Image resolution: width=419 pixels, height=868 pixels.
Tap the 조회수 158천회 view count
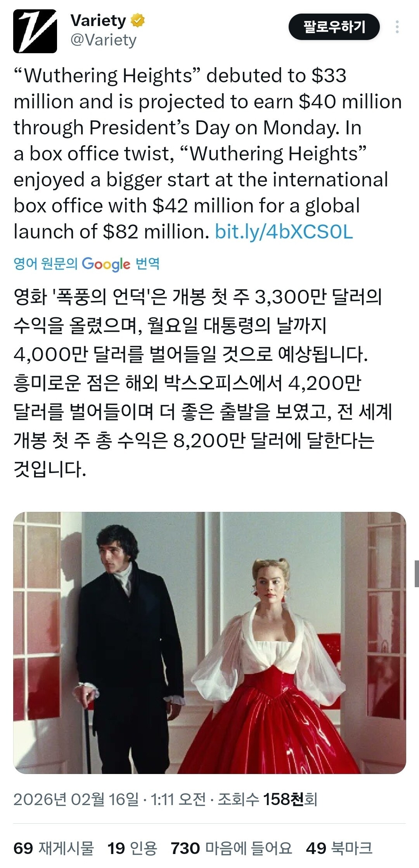pos(268,799)
